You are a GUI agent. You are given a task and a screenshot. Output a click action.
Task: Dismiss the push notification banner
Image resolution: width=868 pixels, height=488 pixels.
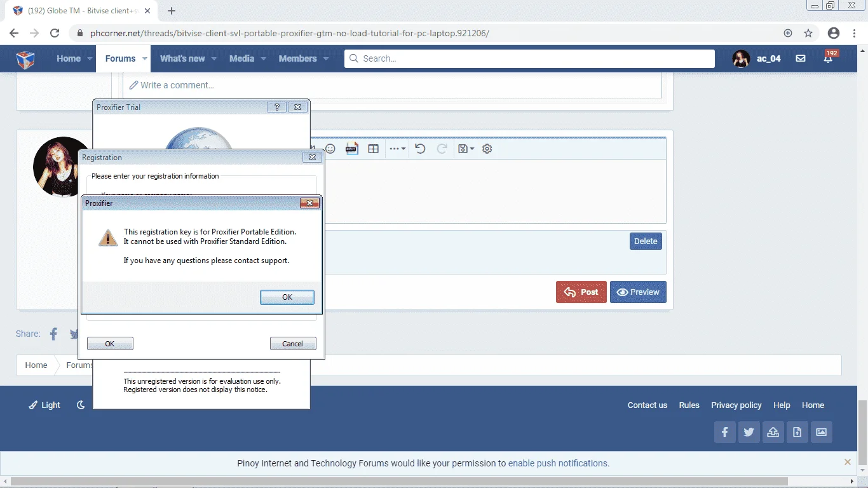click(848, 462)
